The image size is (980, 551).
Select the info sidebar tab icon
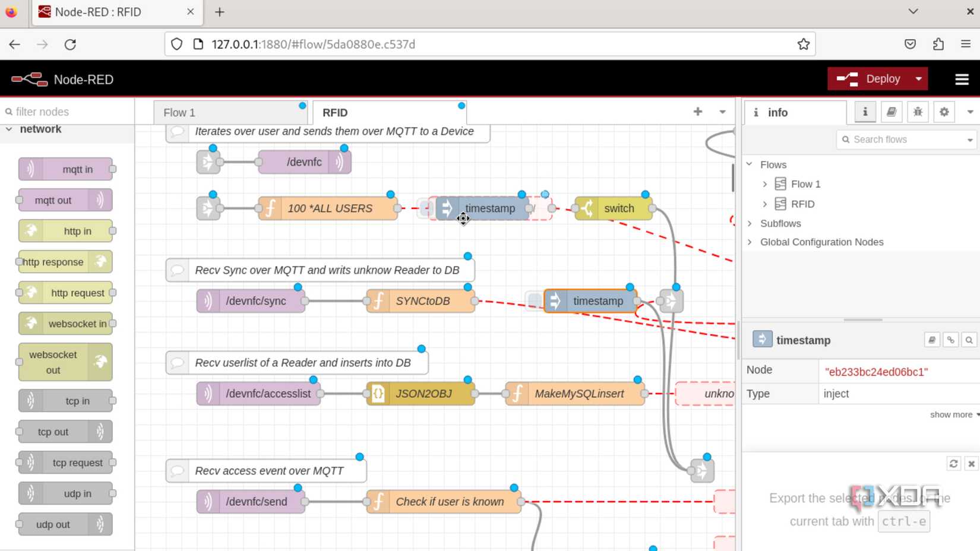(865, 112)
